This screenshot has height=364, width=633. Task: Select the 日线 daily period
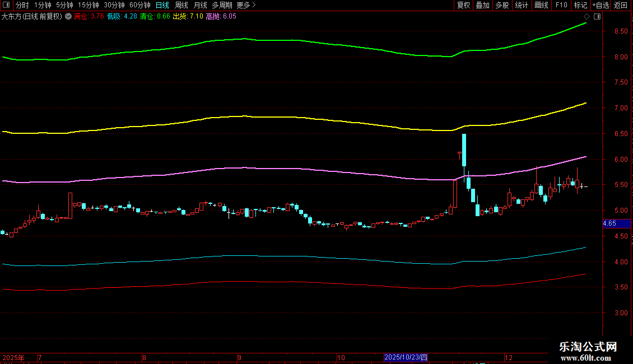point(162,5)
